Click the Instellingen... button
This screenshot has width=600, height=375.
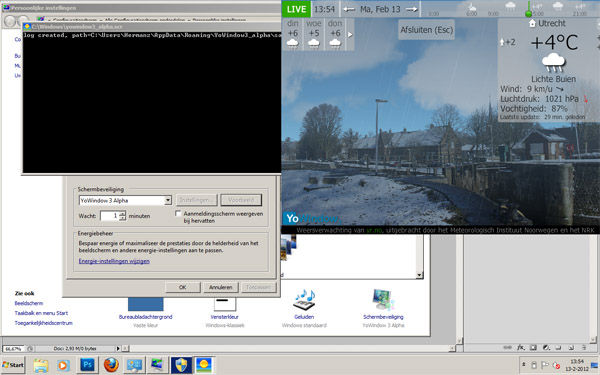(x=196, y=200)
